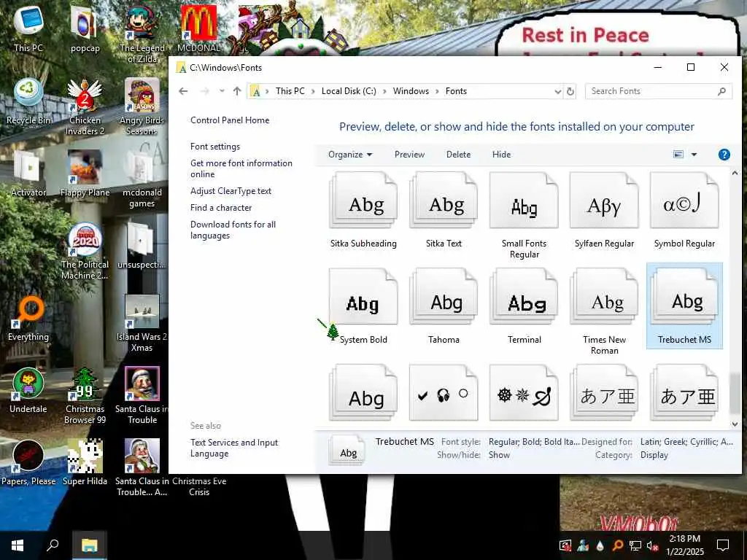Image resolution: width=747 pixels, height=560 pixels.
Task: Open Adjust ClearType text link
Action: click(231, 191)
